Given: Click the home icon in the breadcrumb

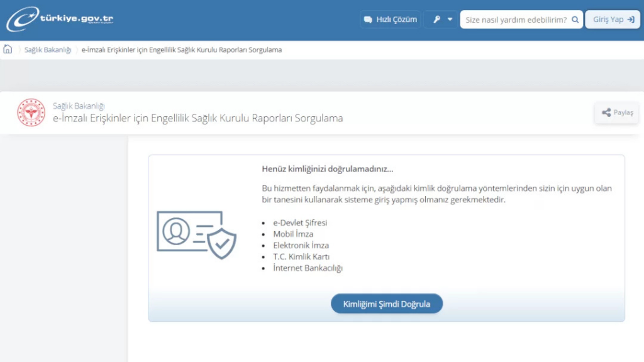Looking at the screenshot, I should point(9,49).
